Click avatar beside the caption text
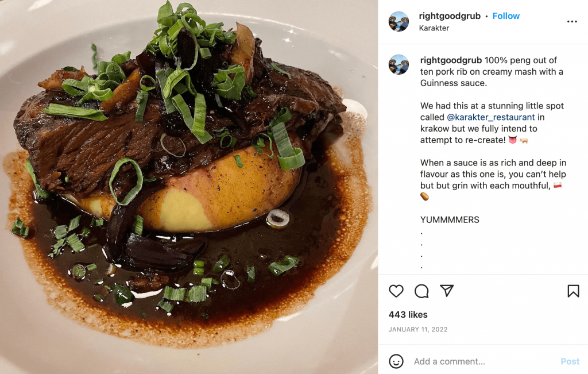This screenshot has height=374, width=588. (x=399, y=64)
